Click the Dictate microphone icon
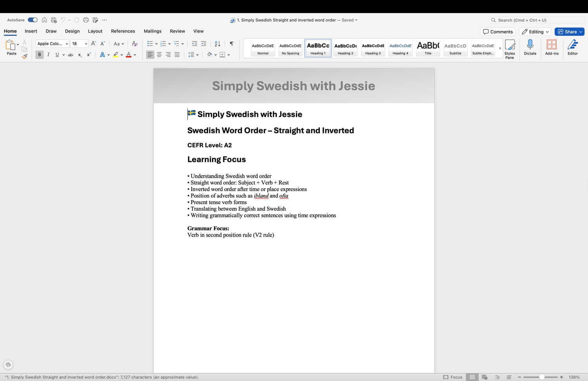This screenshot has height=381, width=588. click(530, 47)
